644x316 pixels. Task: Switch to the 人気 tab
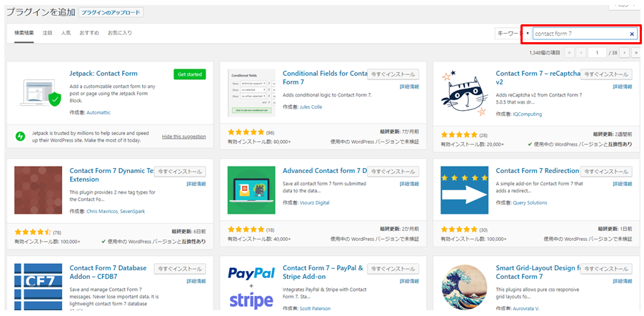coord(66,33)
